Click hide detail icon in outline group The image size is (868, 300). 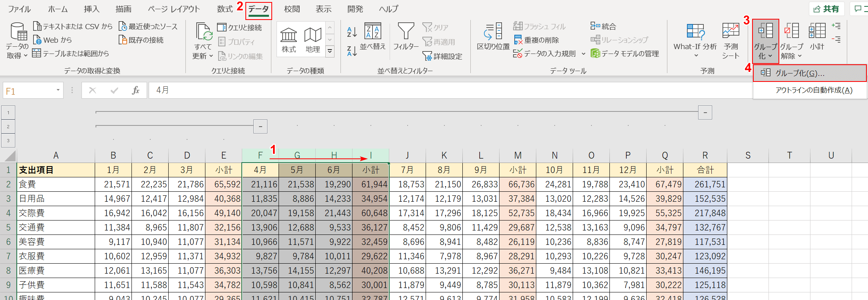pos(836,40)
